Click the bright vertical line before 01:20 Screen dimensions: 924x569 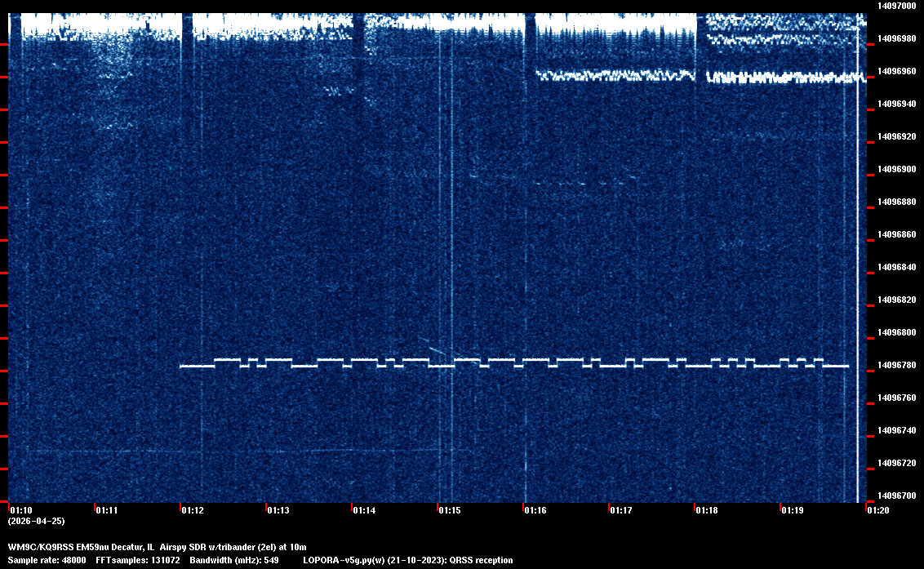[x=857, y=257]
